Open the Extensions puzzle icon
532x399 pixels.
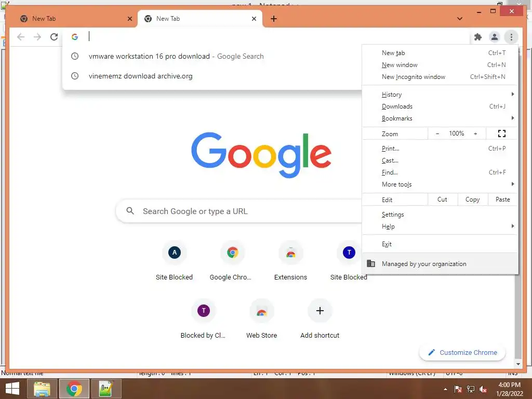[478, 37]
